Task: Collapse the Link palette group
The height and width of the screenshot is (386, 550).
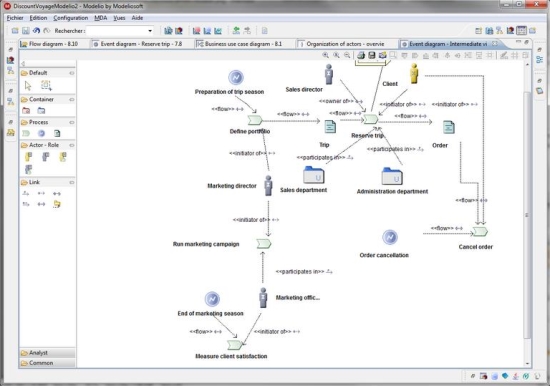Action: tap(72, 182)
